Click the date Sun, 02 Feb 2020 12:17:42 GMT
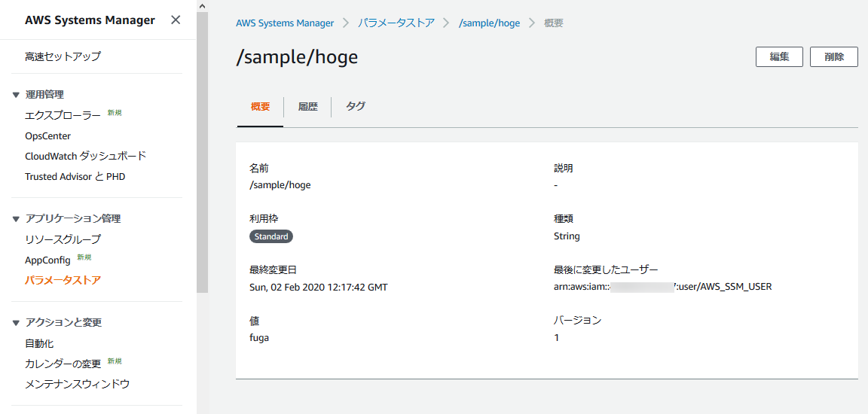Viewport: 868px width, 414px height. coord(319,288)
